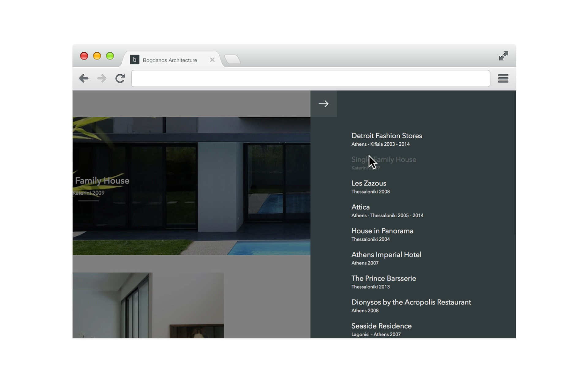Click 'Lagonisi – Athens 2007' subtitle
The width and height of the screenshot is (588, 382).
pos(376,335)
